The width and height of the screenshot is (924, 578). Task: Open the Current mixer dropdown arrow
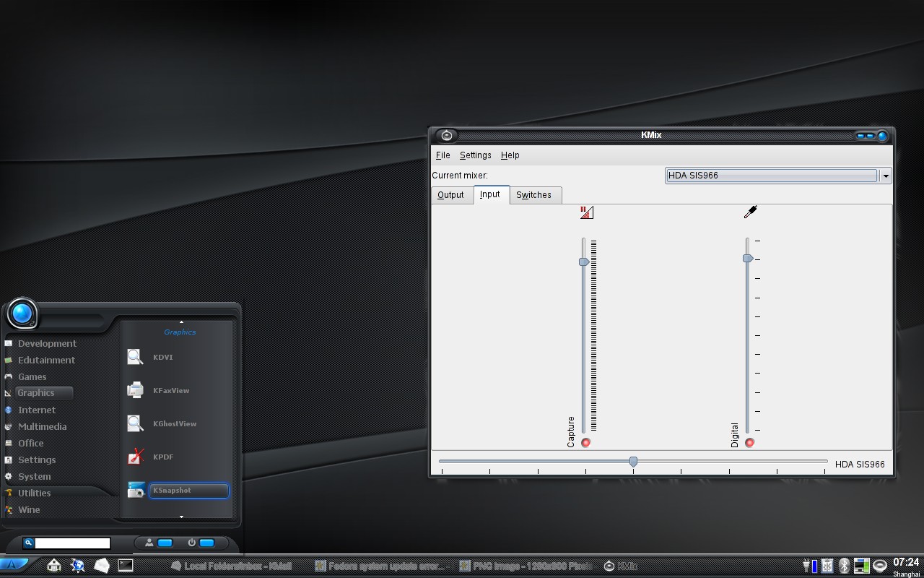[x=885, y=176]
